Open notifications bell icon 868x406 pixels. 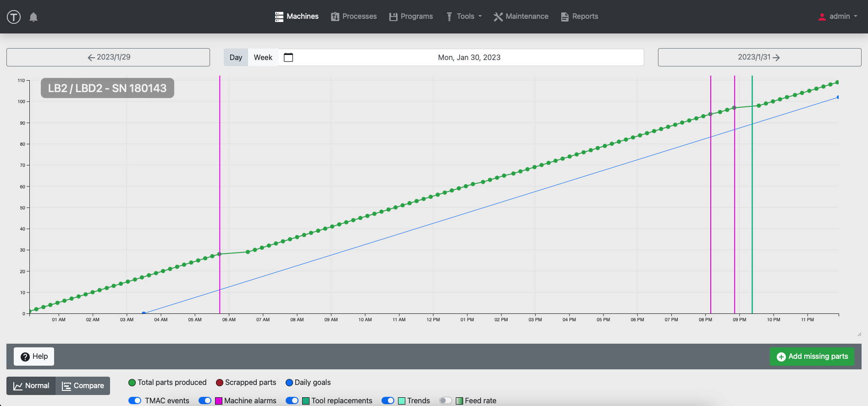click(33, 17)
